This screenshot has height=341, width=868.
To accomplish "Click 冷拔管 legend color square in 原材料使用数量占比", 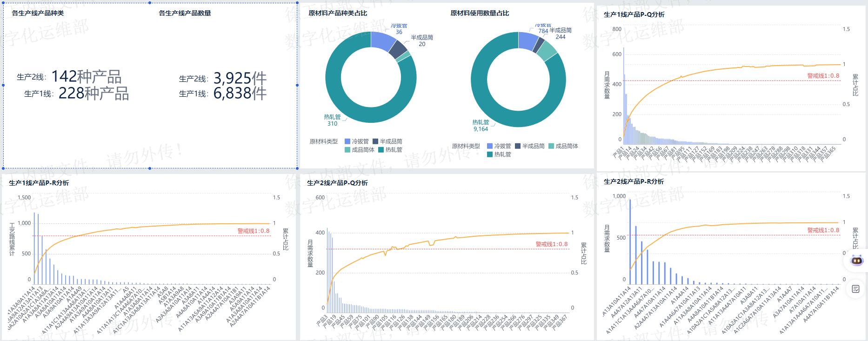I will (x=490, y=146).
